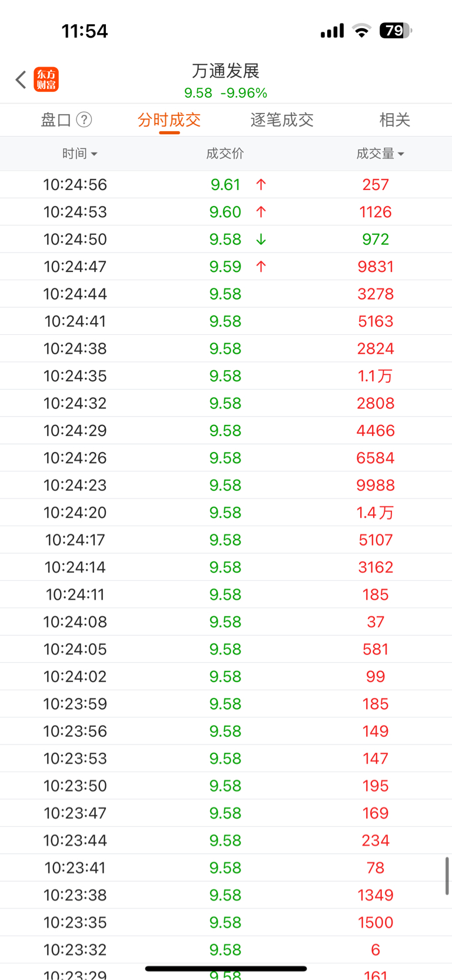Tap the green down arrow at 10:24:50
Screen dimensions: 452x980
[x=261, y=240]
